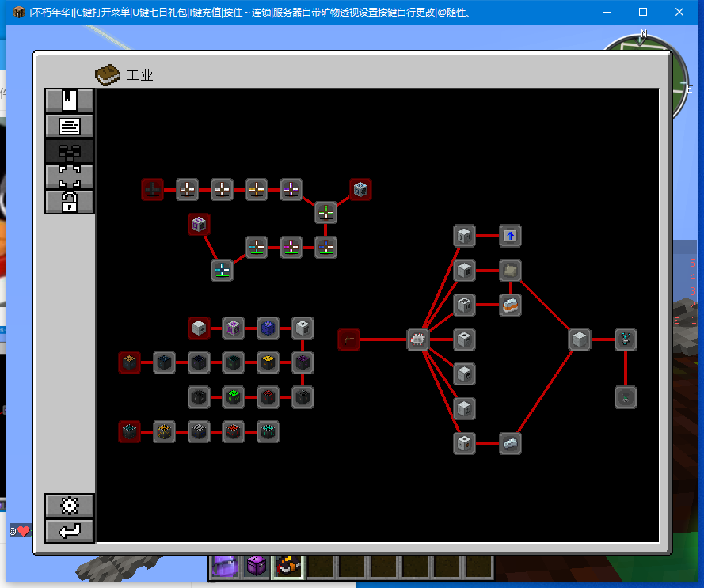704x588 pixels.
Task: Click the fullscreen brackets sidebar button
Action: [x=70, y=176]
